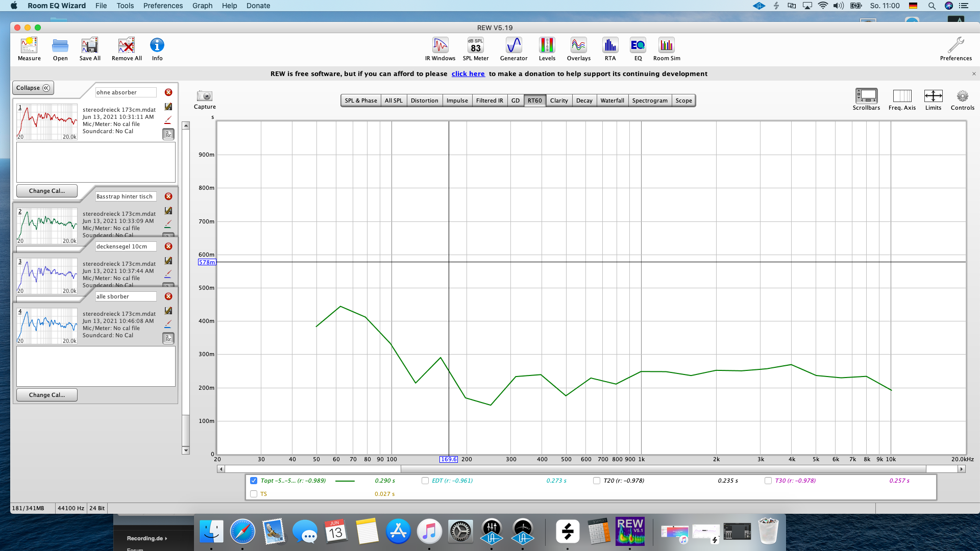This screenshot has height=551, width=980.
Task: Click Change Cal for 'alle sborber'
Action: point(47,395)
